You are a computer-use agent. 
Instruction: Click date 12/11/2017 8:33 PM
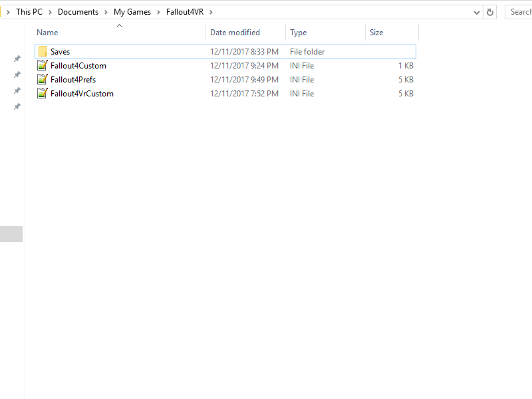pyautogui.click(x=244, y=52)
